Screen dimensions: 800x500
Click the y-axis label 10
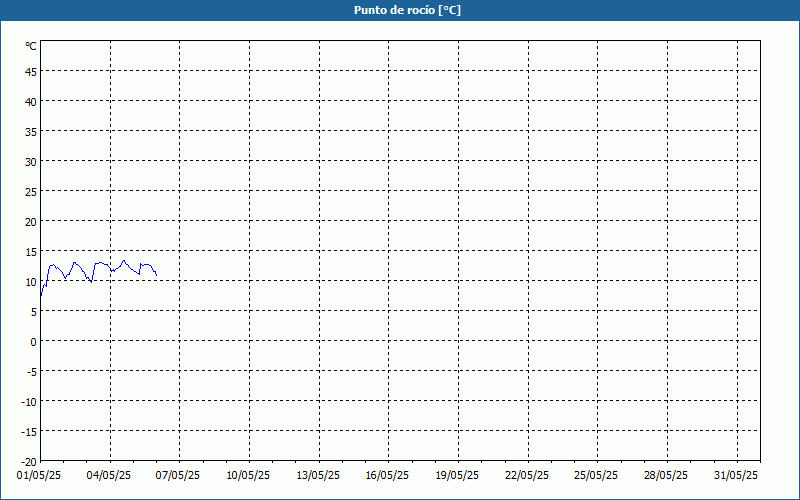coord(31,282)
